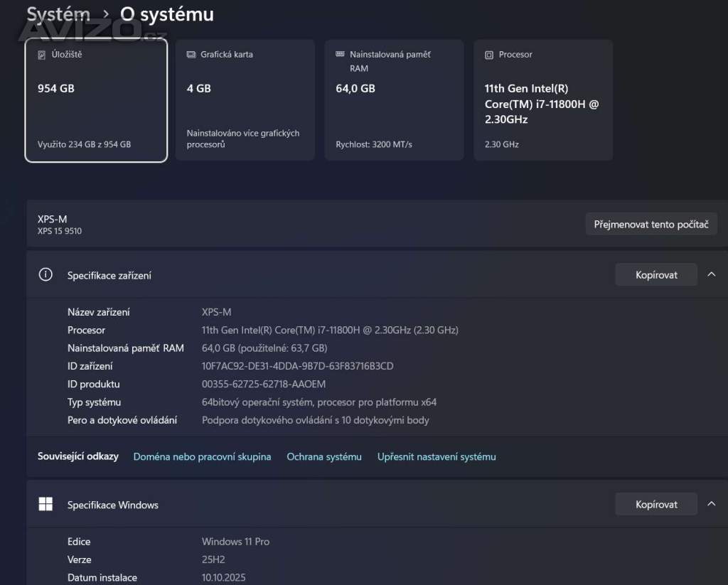Open Ochrana systému link
728x585 pixels.
[324, 457]
